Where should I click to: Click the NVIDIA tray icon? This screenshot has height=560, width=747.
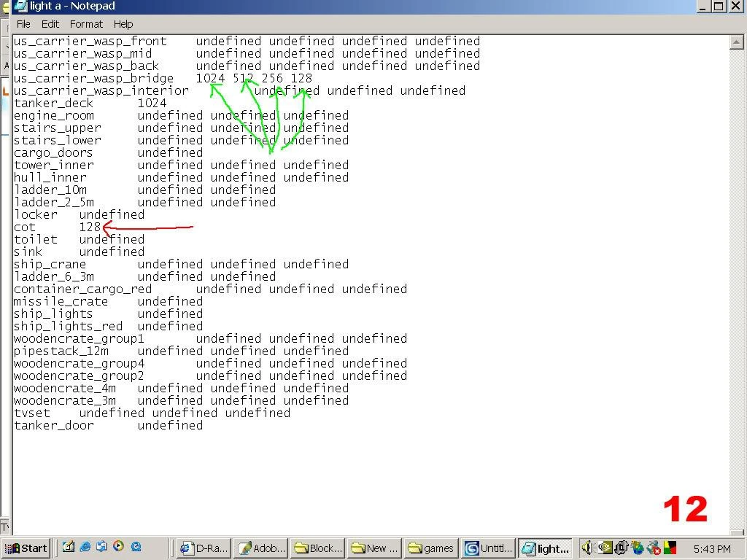point(605,548)
